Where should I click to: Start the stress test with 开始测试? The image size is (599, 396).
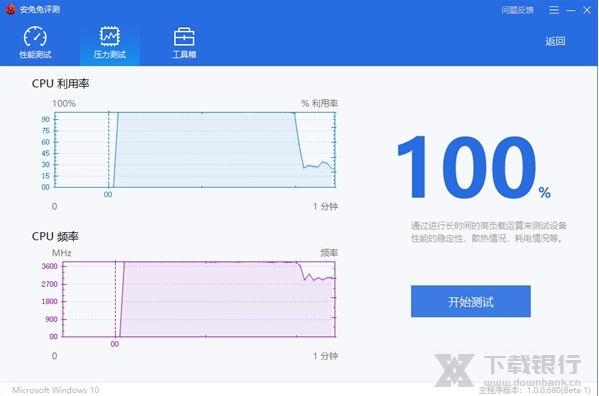[x=471, y=301]
